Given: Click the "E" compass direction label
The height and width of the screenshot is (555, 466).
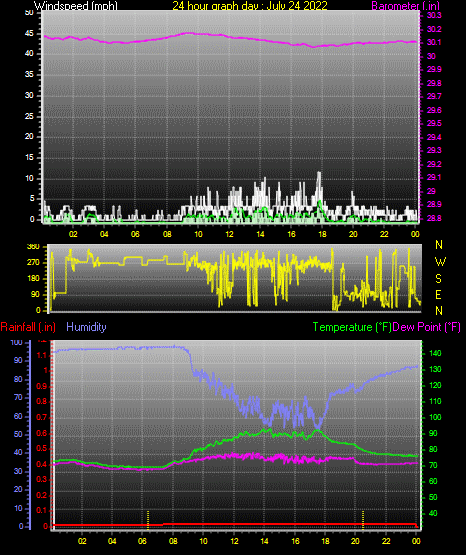Looking at the screenshot, I should (438, 294).
